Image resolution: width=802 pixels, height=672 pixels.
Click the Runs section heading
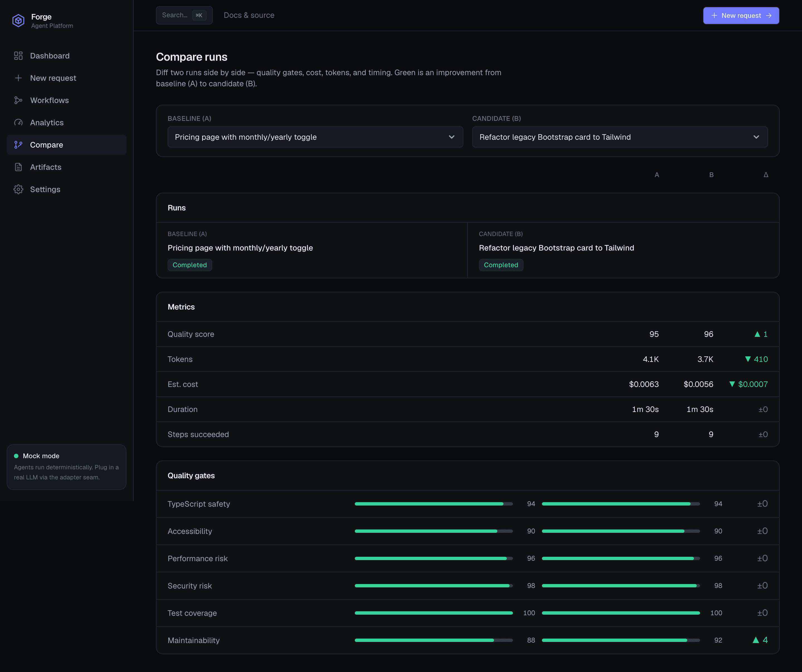[x=177, y=208]
